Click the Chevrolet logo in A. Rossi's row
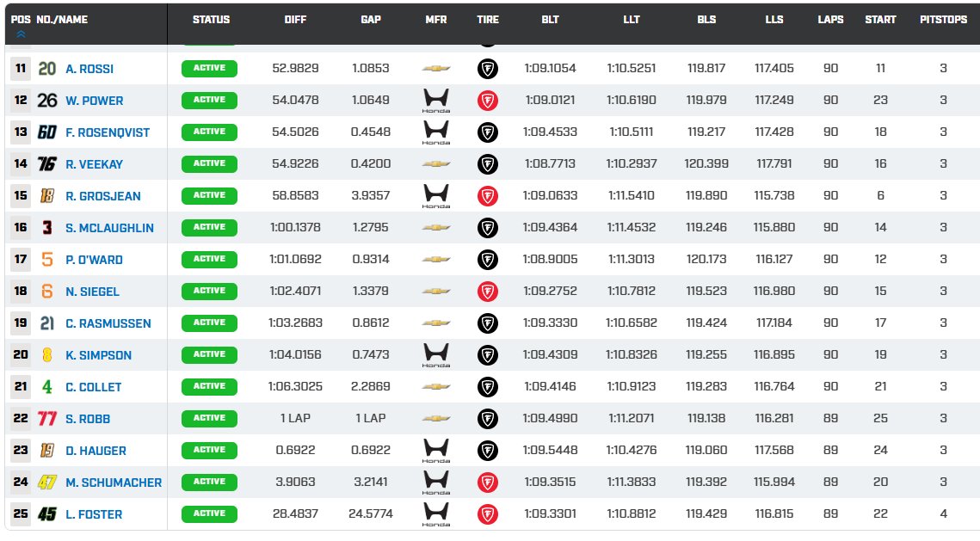The height and width of the screenshot is (541, 980). click(x=435, y=68)
